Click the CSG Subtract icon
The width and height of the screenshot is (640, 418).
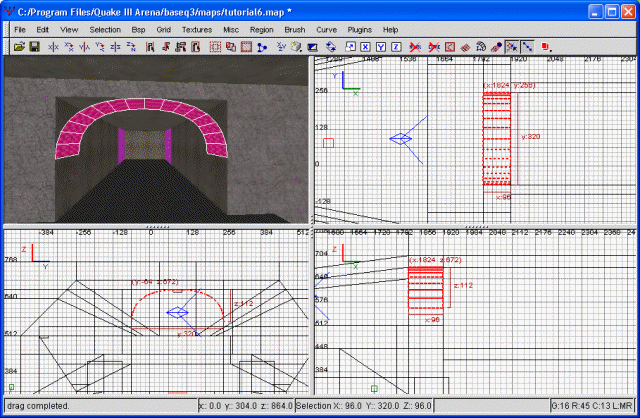point(215,47)
